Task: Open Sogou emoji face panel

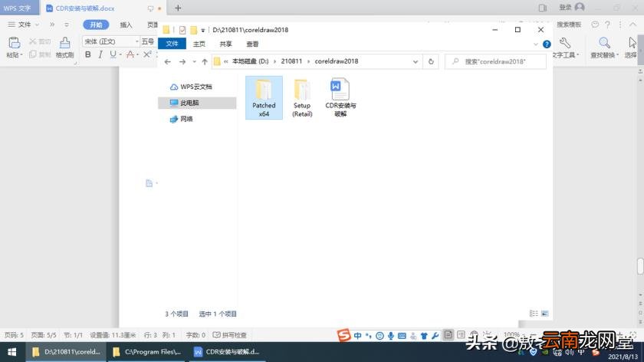Action: [x=380, y=336]
